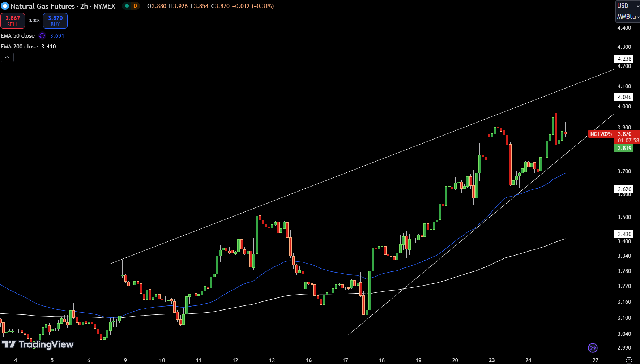Open the USD currency dropdown
Image resolution: width=640 pixels, height=364 pixels.
coord(627,6)
